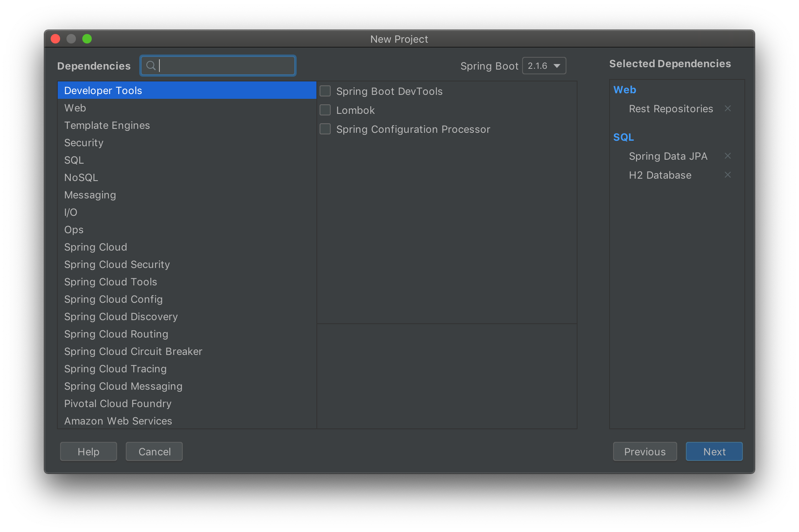Screen dimensions: 799x532
Task: Click the green zoom window button
Action: [x=87, y=39]
